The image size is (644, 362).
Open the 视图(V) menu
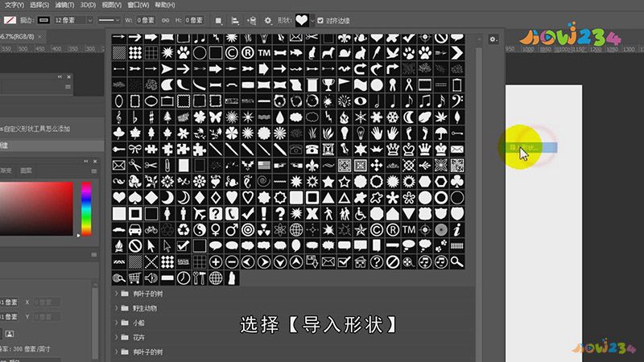click(111, 5)
